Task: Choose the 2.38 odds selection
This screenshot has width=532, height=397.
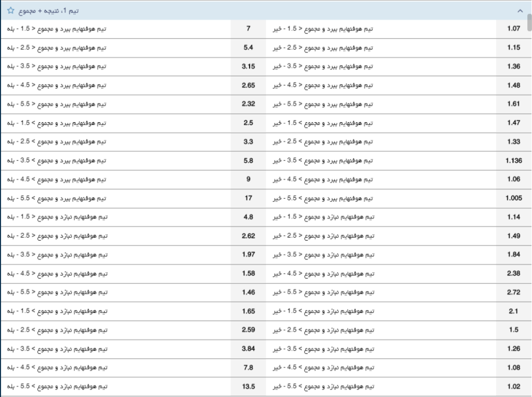Action: (x=513, y=273)
